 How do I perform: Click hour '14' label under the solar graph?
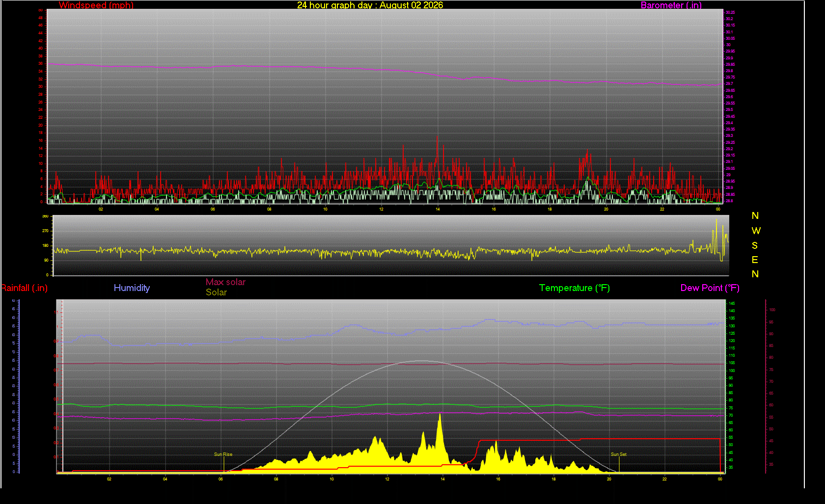point(442,479)
